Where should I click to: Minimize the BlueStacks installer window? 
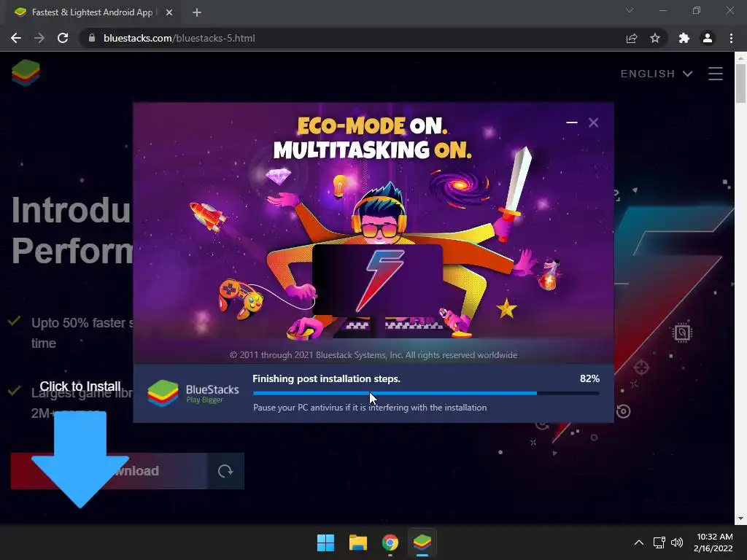pyautogui.click(x=572, y=122)
